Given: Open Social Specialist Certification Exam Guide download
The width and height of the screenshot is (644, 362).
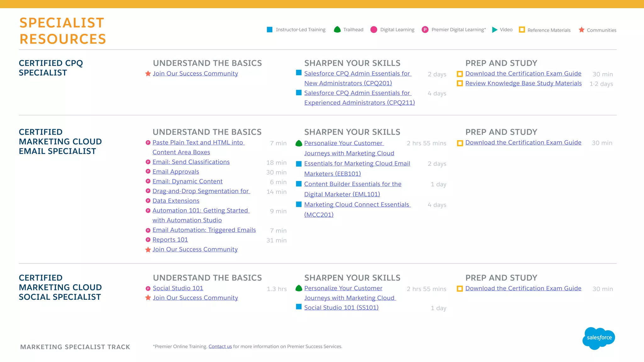Looking at the screenshot, I should click(x=523, y=288).
